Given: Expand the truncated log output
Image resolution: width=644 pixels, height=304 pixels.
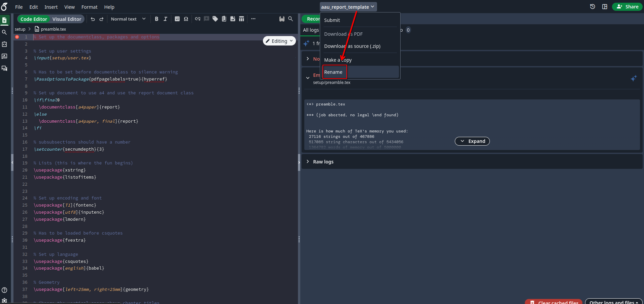Looking at the screenshot, I should coord(472,141).
